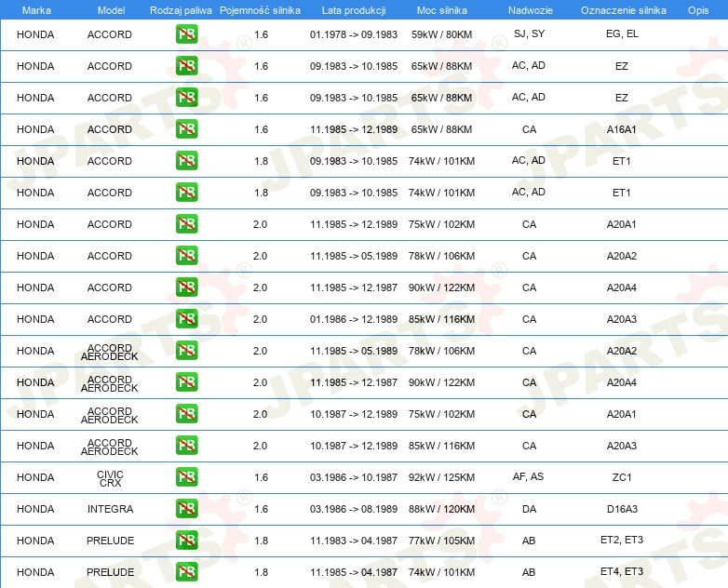Image resolution: width=728 pixels, height=588 pixels.
Task: Select the date range '01.1986 -> 12.1989'
Action: click(x=354, y=319)
